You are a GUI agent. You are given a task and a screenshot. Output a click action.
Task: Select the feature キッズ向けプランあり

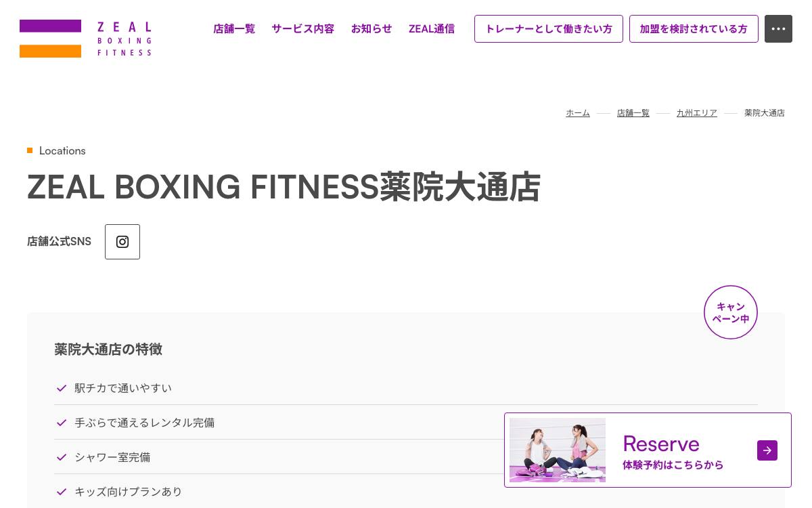click(x=128, y=492)
